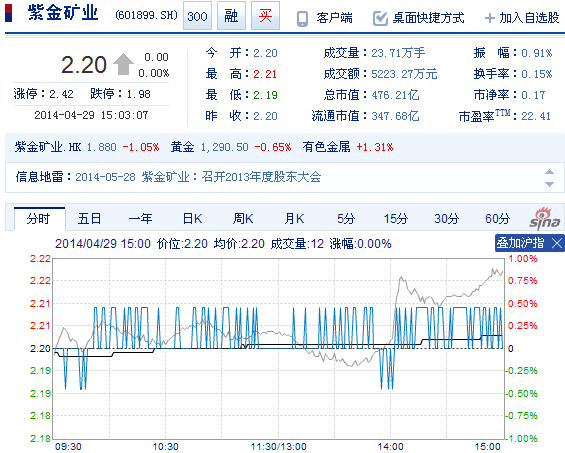Click the desktop shortcut checkmark icon
Viewport: 565px width, 453px height.
[380, 18]
